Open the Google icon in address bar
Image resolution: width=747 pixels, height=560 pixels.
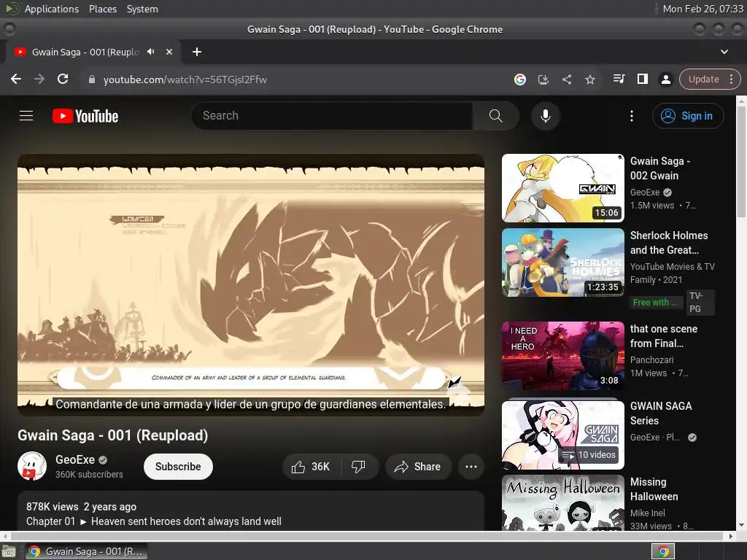[x=519, y=79]
